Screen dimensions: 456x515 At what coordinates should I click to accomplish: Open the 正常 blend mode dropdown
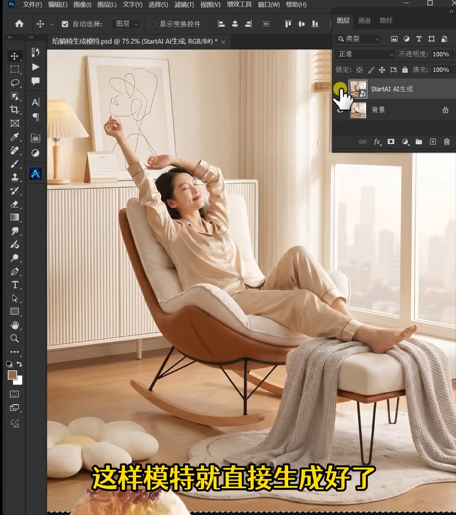(x=365, y=54)
